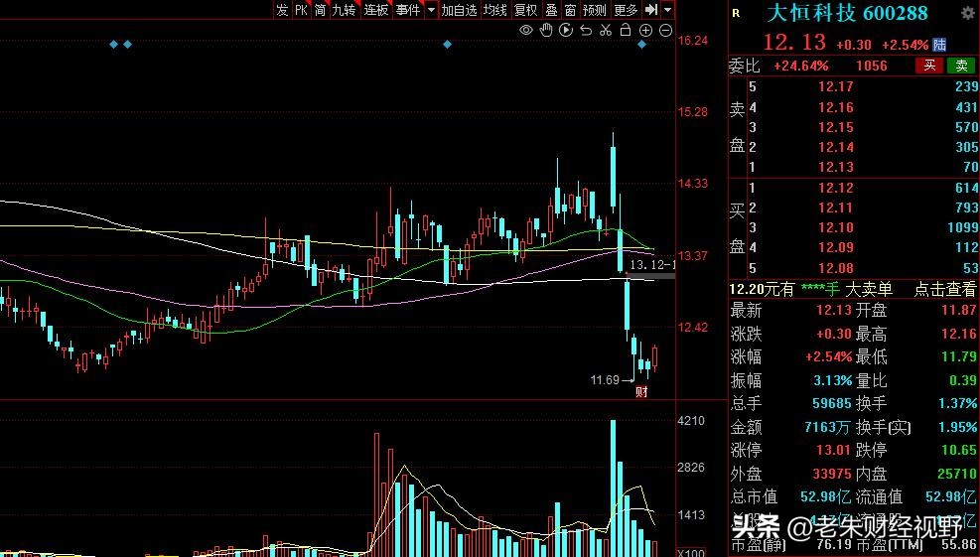The image size is (980, 557).
Task: Click the green 卖 sell button
Action: point(961,66)
